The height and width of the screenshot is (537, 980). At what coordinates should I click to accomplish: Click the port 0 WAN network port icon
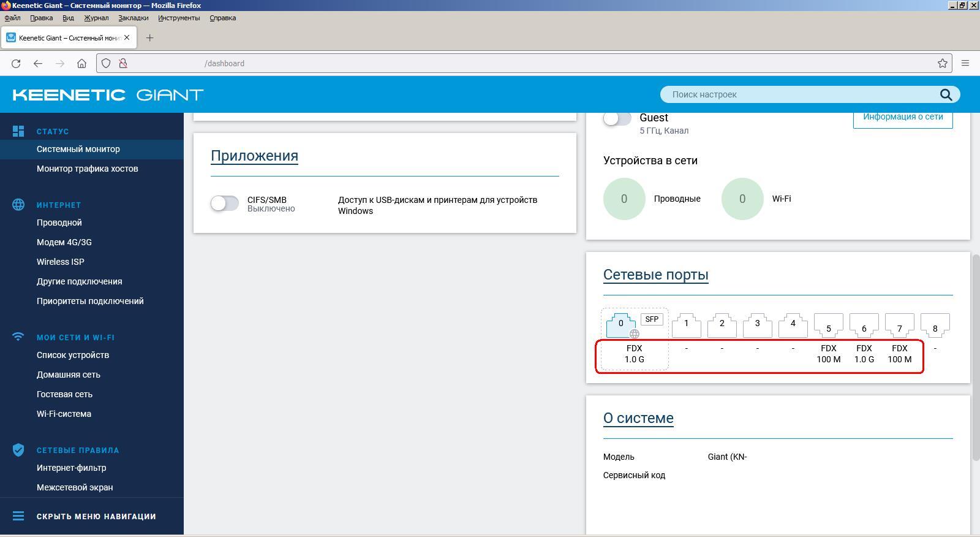pos(620,324)
